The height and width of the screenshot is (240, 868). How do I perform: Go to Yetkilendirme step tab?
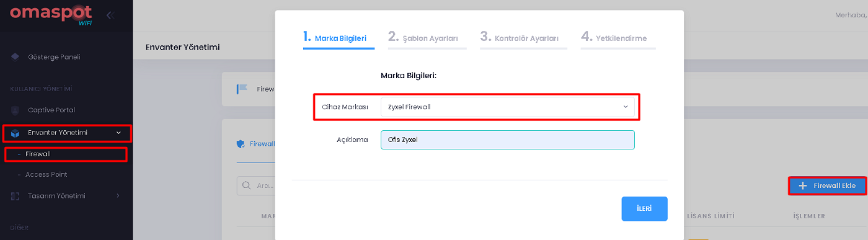click(x=614, y=38)
